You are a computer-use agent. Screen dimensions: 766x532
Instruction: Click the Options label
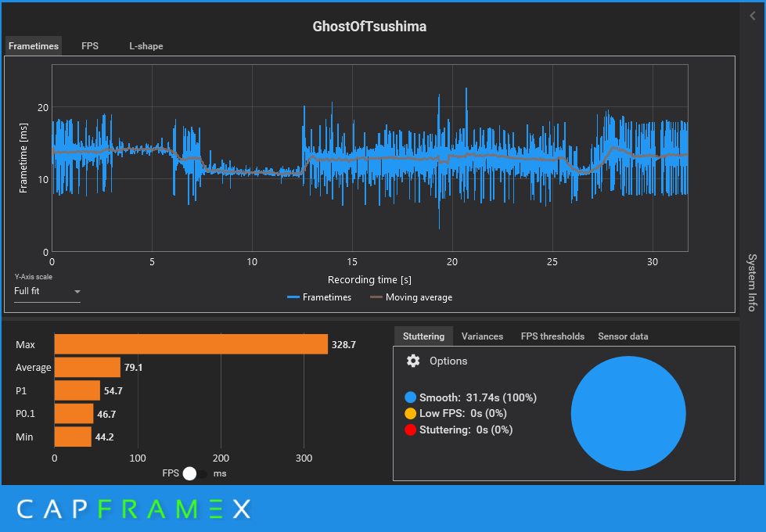point(448,361)
